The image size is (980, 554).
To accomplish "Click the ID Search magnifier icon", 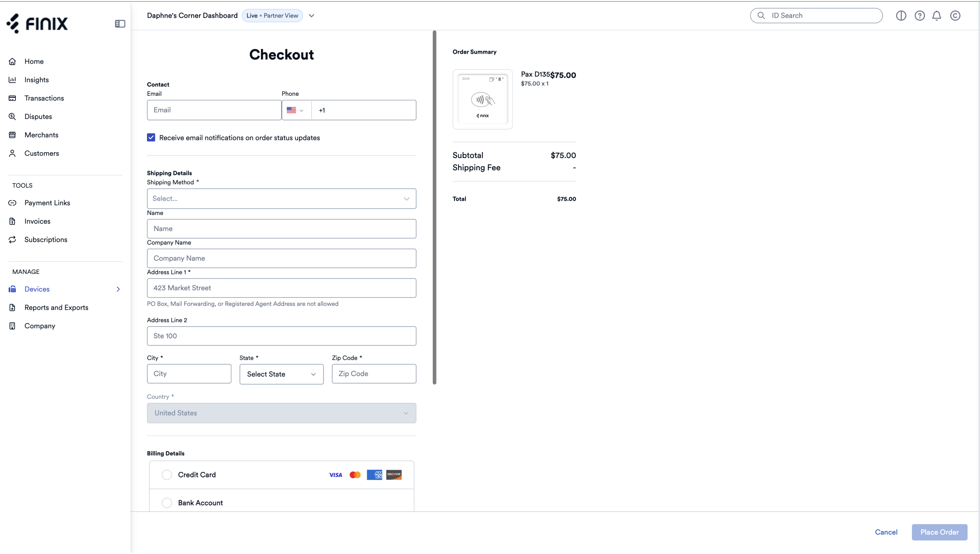I will (x=761, y=15).
